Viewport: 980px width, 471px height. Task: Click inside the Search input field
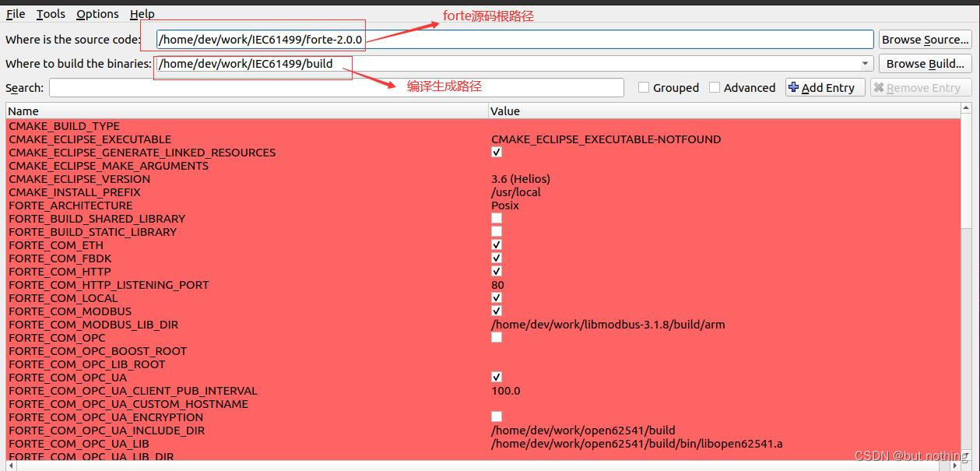pos(335,87)
